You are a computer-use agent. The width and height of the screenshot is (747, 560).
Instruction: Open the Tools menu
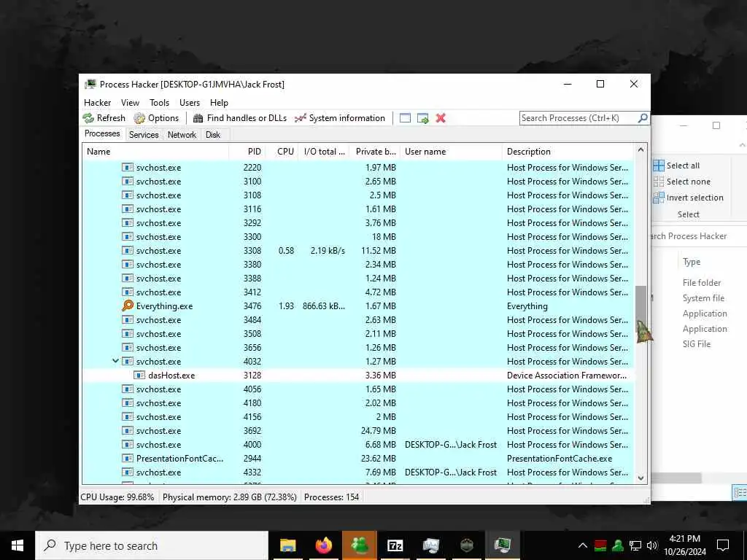click(159, 103)
